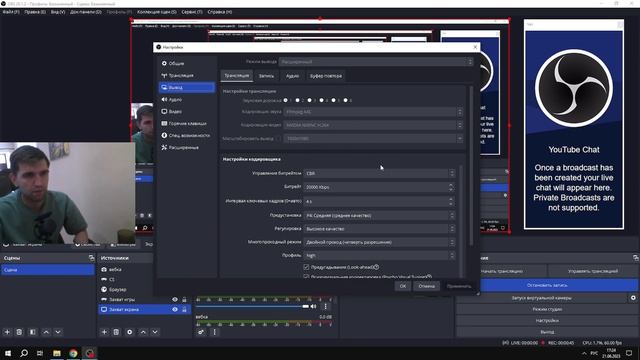Open Windows Start menu
640x360 pixels.
pos(8,353)
